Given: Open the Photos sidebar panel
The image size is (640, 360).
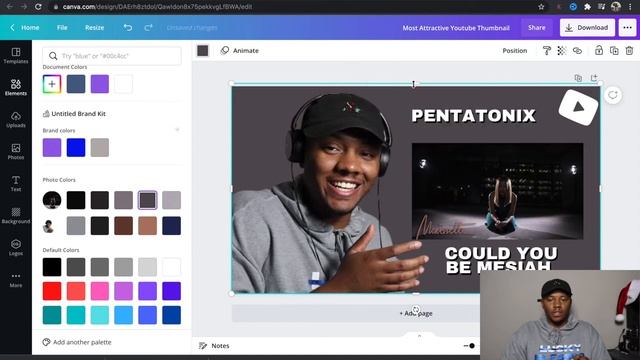Looking at the screenshot, I should click(16, 151).
